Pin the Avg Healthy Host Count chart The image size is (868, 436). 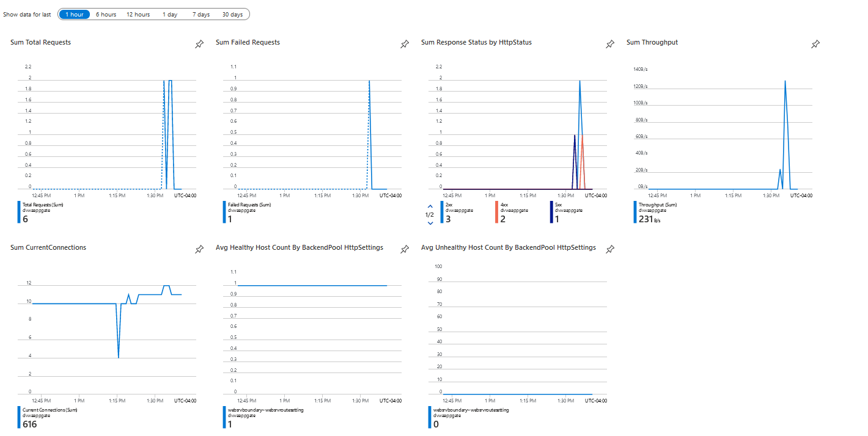(x=404, y=249)
